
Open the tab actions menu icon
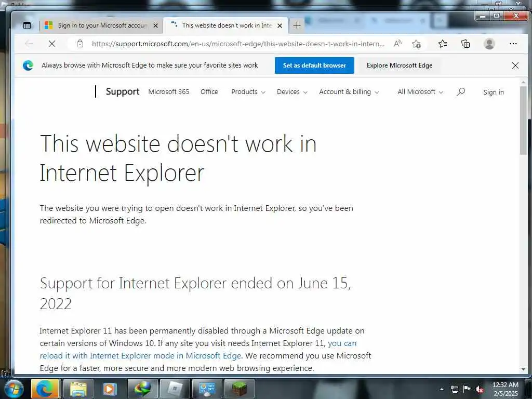coord(27,25)
